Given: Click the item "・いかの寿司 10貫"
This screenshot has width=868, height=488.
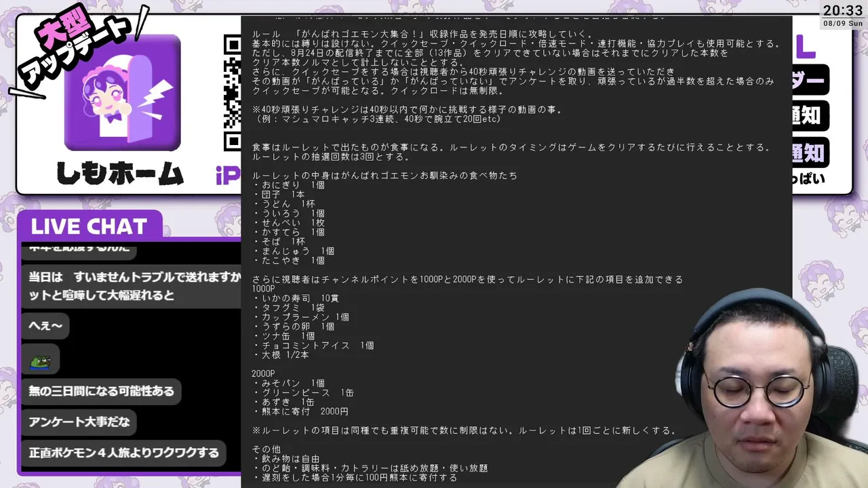Looking at the screenshot, I should [x=296, y=298].
